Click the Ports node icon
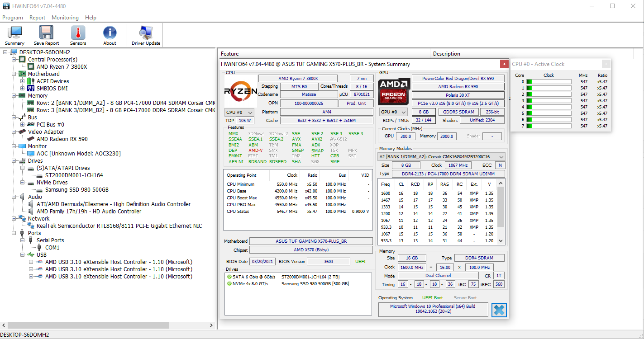 [x=22, y=233]
